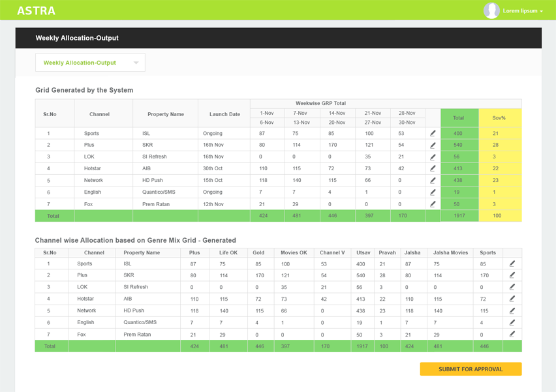
Task: Select the Movies OK column header
Action: [x=294, y=252]
